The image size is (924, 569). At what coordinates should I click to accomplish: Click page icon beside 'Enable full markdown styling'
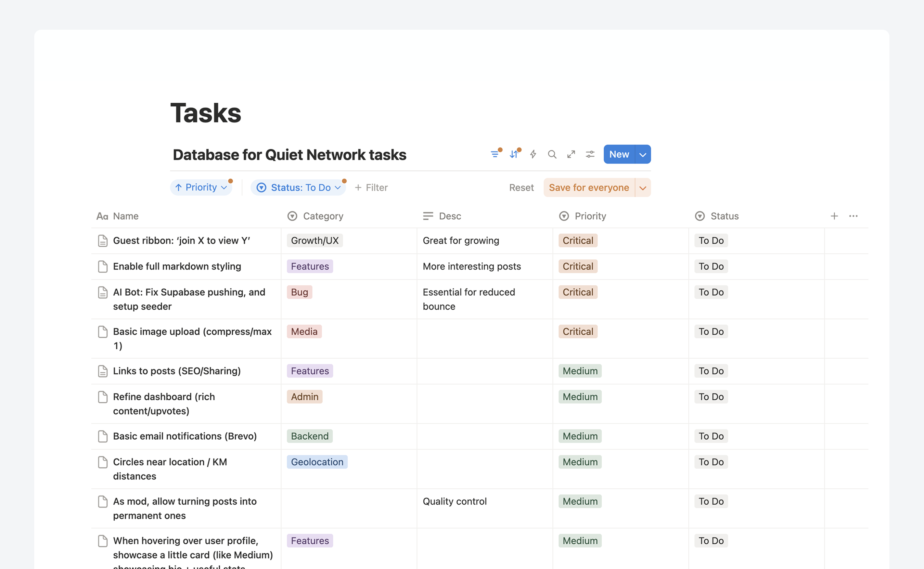click(103, 267)
